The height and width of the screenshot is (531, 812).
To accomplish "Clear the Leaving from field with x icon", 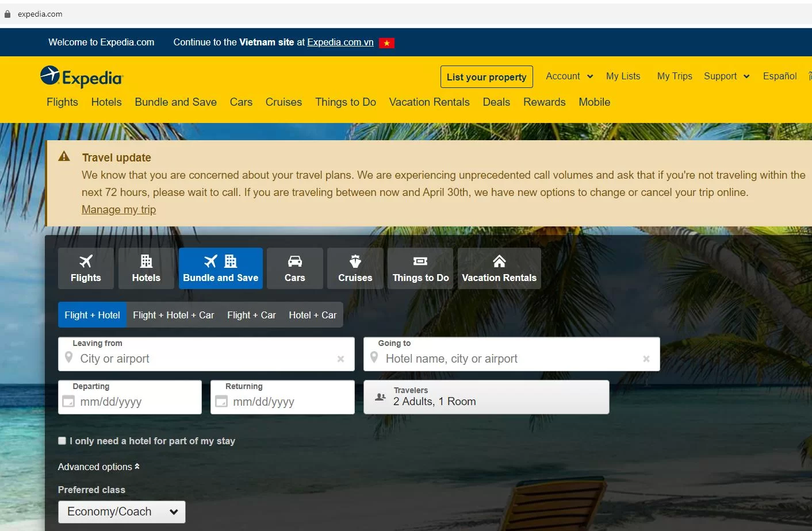I will pyautogui.click(x=340, y=359).
